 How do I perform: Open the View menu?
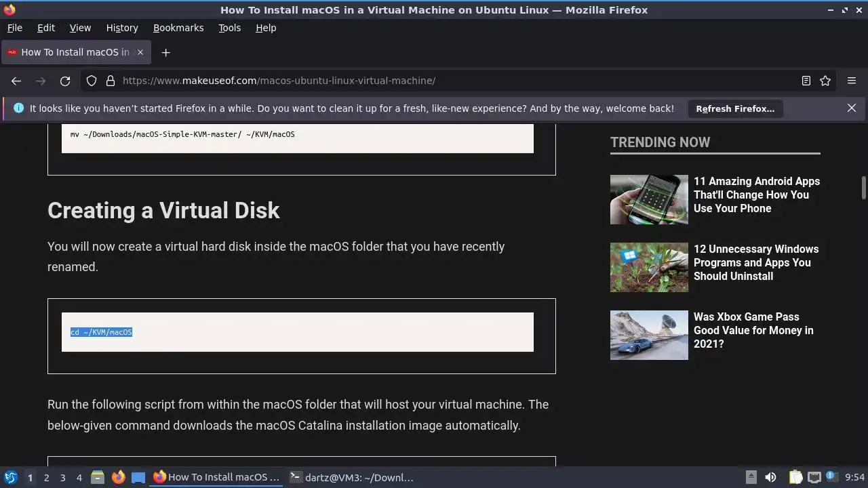point(80,28)
